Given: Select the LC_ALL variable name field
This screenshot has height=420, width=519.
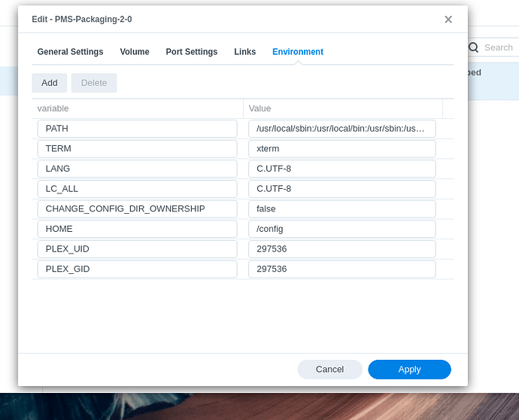Looking at the screenshot, I should click(x=138, y=189).
